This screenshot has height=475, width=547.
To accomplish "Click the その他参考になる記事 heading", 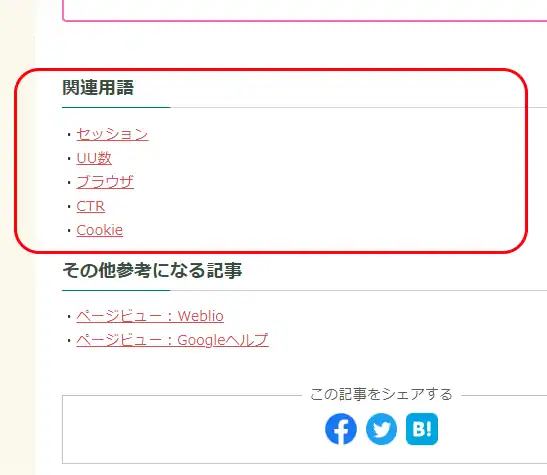I will pyautogui.click(x=152, y=270).
